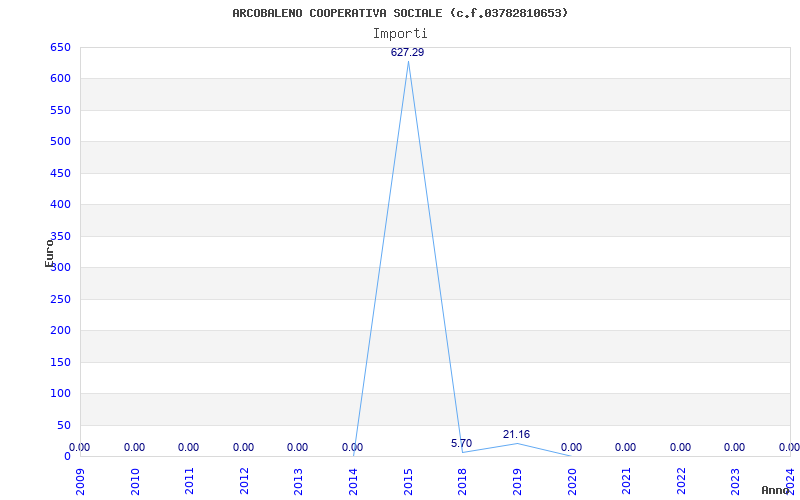
Task: Select the 2011 x-axis year label
Action: click(189, 481)
